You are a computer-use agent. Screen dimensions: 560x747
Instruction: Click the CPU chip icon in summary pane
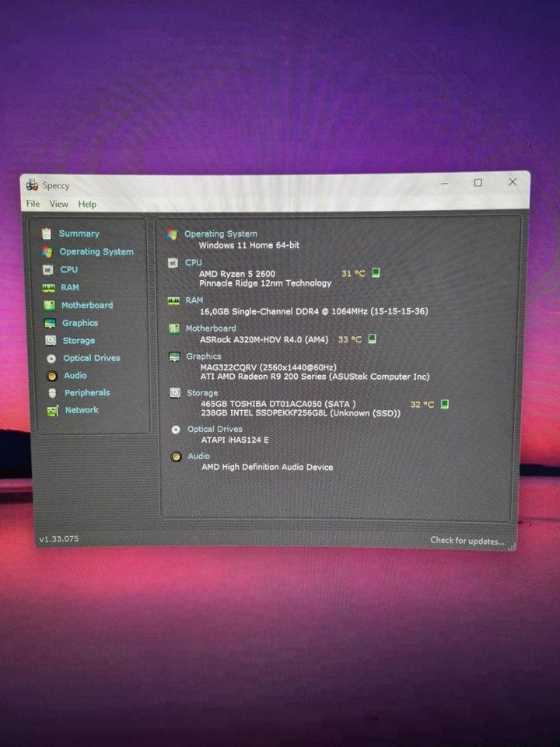[x=173, y=262]
